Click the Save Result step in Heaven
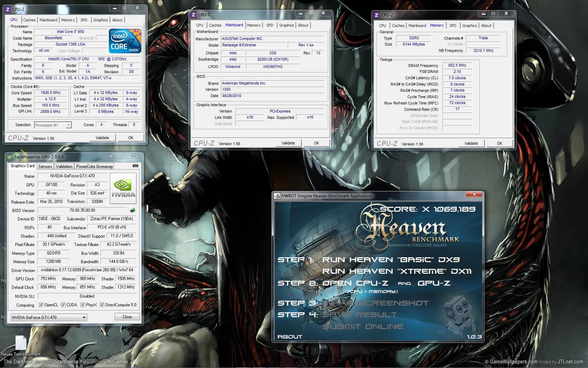Image resolution: width=588 pixels, height=368 pixels. [x=360, y=315]
